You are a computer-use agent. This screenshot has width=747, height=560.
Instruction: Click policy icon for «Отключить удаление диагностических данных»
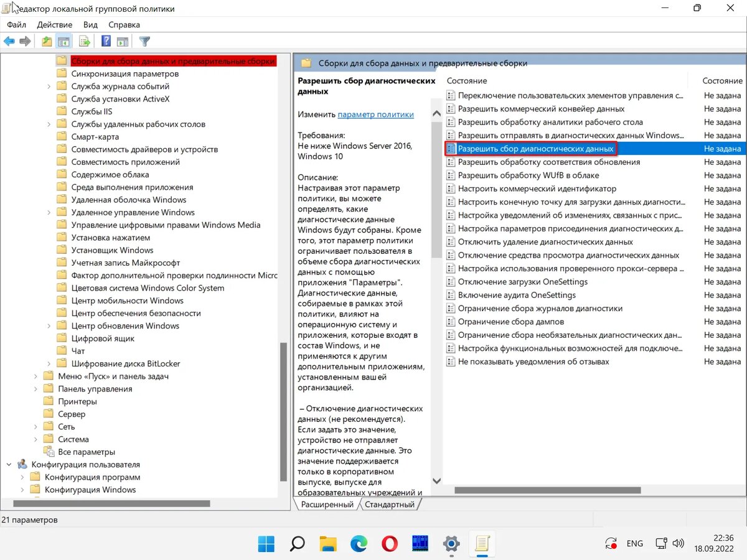coord(451,242)
